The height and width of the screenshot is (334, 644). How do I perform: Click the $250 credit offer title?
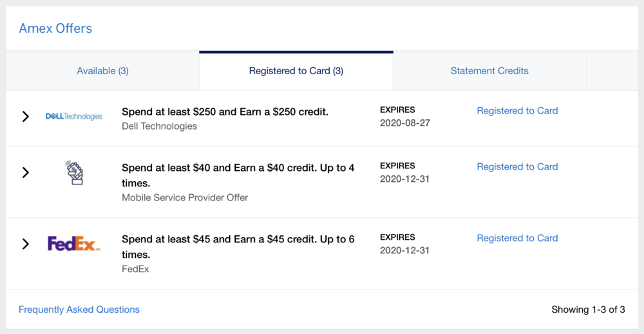point(225,112)
